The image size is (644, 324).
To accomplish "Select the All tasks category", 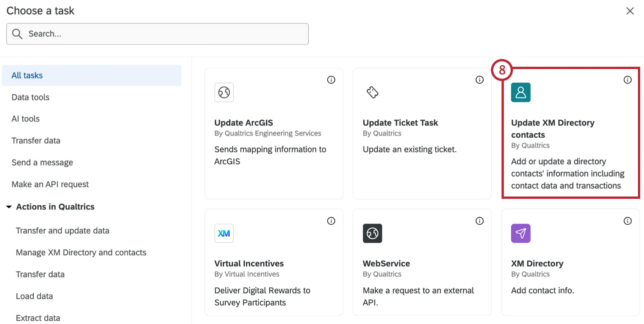I will click(x=27, y=75).
